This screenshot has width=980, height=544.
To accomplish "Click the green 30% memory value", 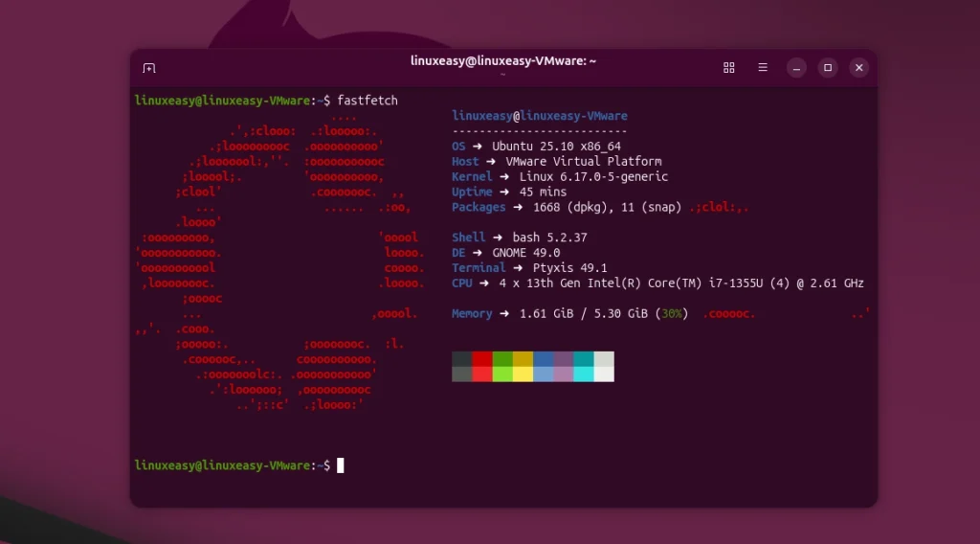I will (672, 313).
